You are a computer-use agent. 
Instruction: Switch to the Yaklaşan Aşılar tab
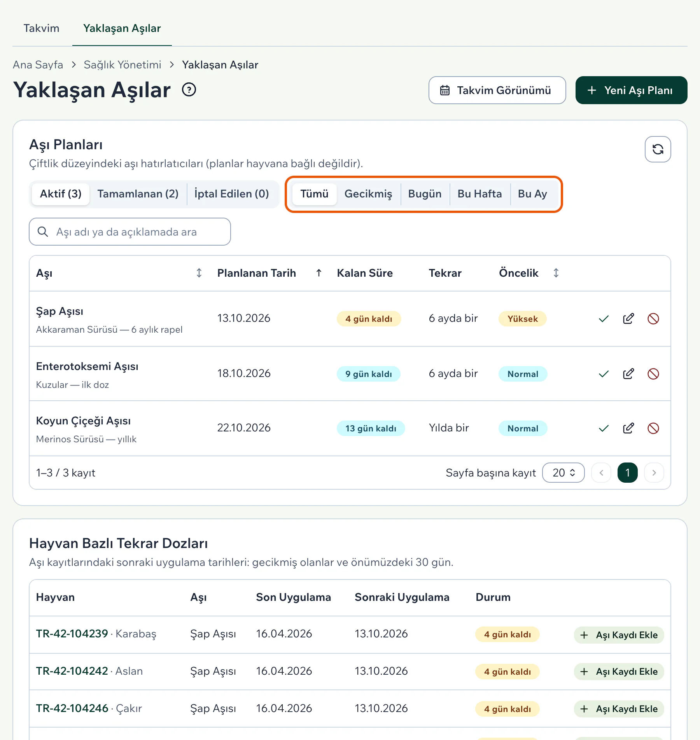click(x=122, y=28)
